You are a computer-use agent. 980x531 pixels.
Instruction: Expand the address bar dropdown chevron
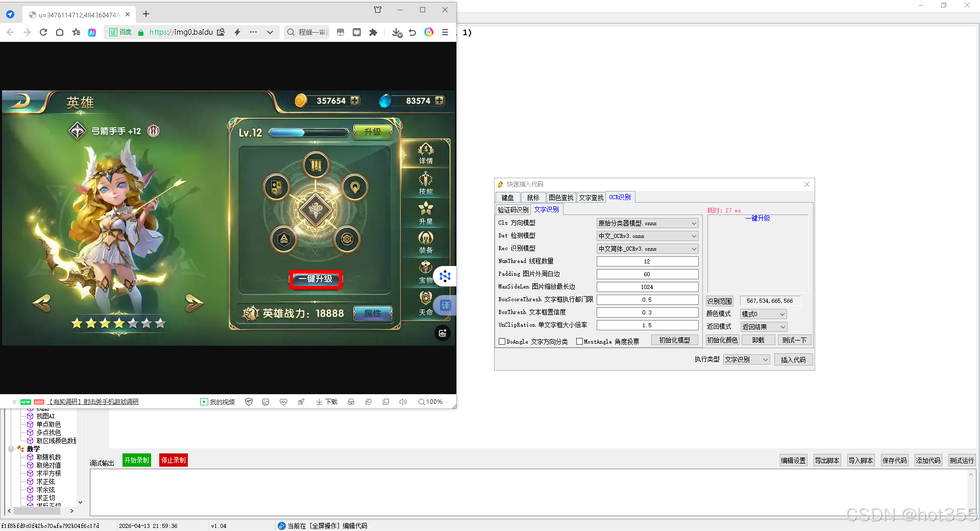click(x=270, y=32)
